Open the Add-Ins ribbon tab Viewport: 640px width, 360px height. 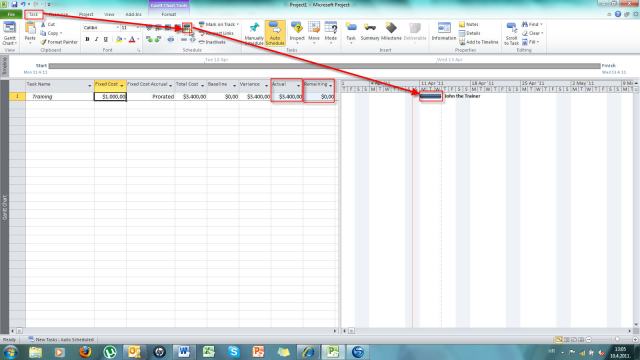(x=133, y=14)
